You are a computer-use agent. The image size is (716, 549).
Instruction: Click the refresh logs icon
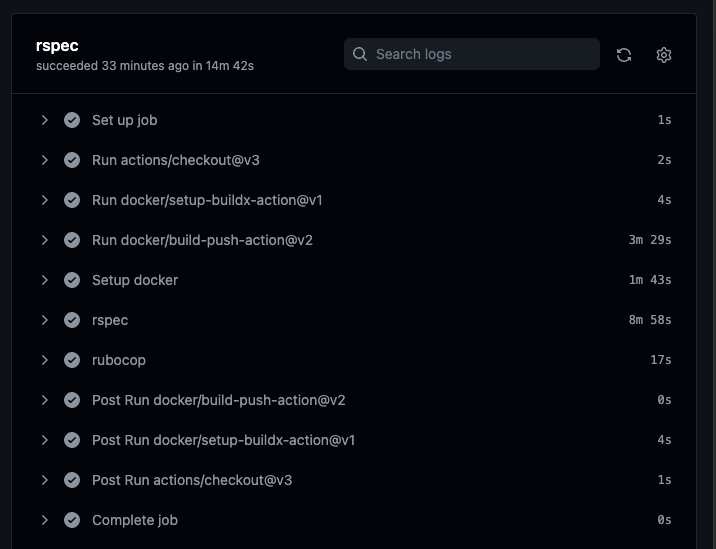(624, 55)
